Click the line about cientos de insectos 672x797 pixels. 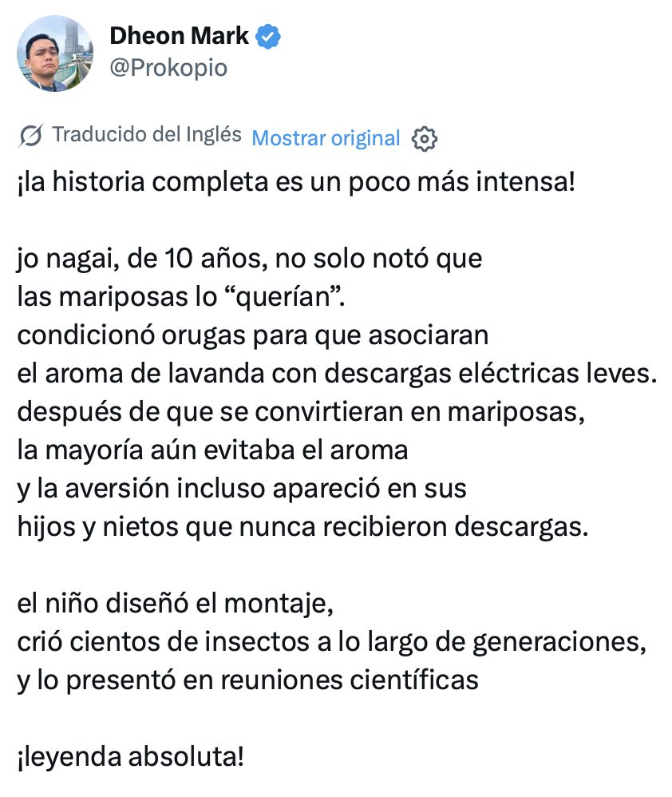pyautogui.click(x=332, y=642)
